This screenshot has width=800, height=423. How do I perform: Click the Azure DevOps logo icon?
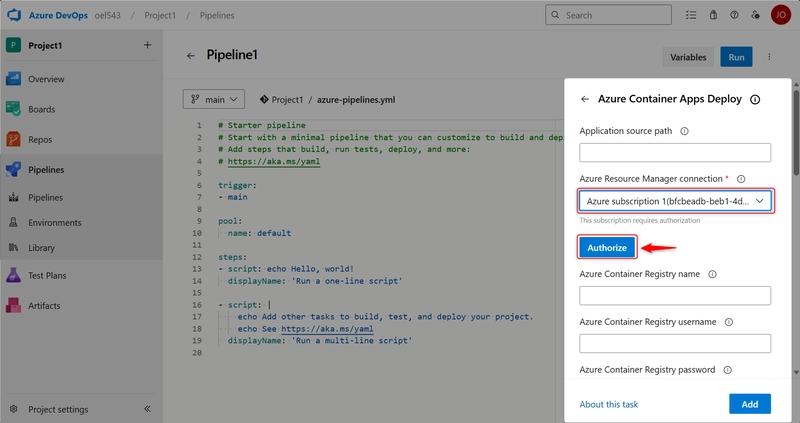(x=14, y=15)
